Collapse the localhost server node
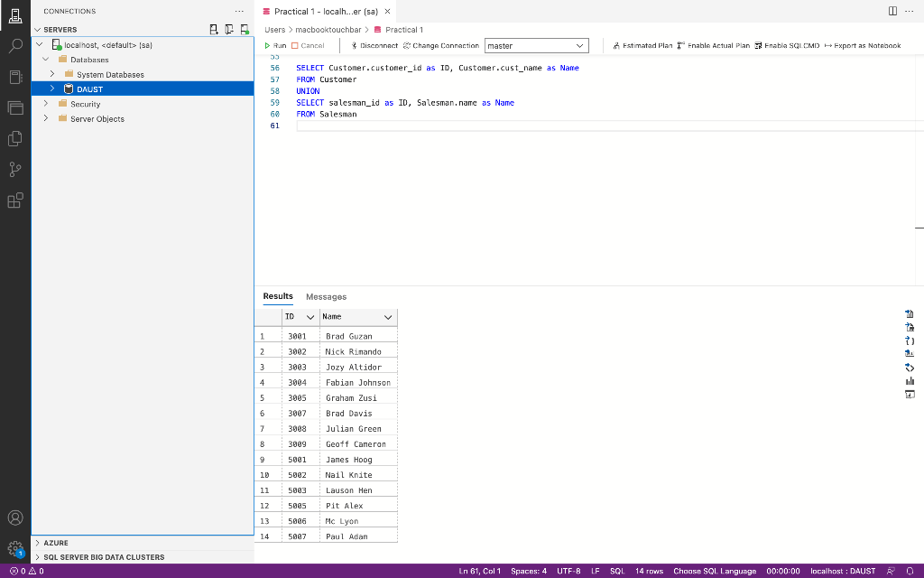This screenshot has height=578, width=924. click(40, 45)
